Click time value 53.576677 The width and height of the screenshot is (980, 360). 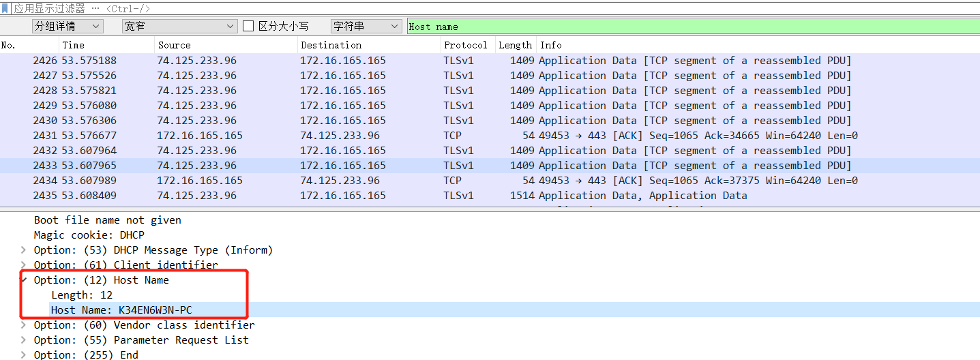pos(89,136)
